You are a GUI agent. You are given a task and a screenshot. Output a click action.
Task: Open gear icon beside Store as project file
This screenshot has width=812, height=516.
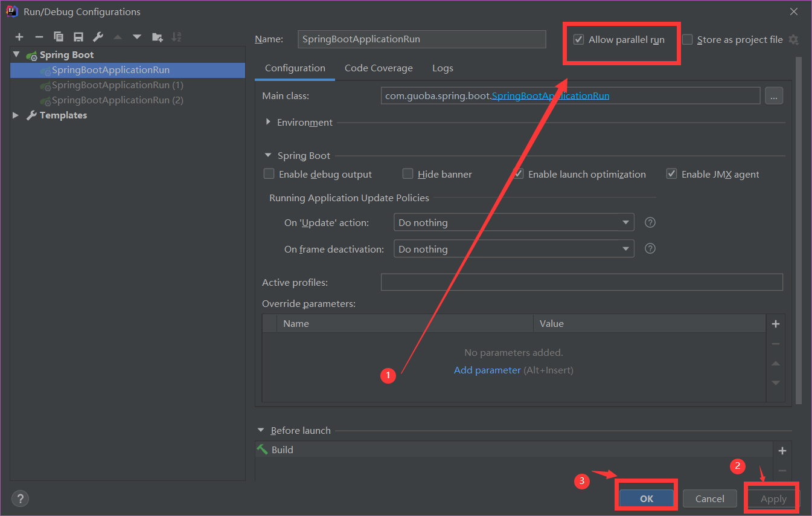point(793,40)
